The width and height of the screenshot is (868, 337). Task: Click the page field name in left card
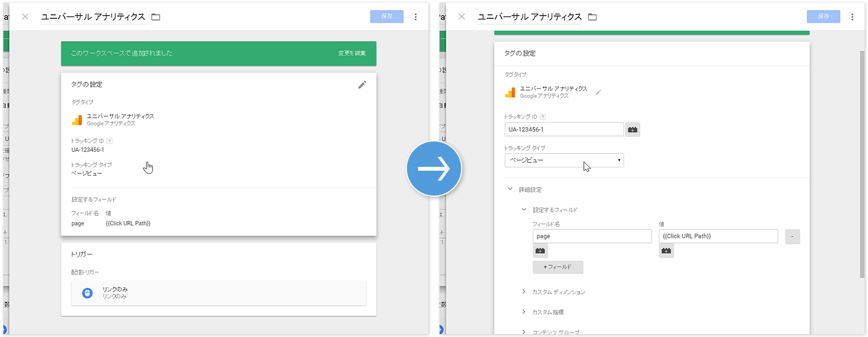[78, 223]
